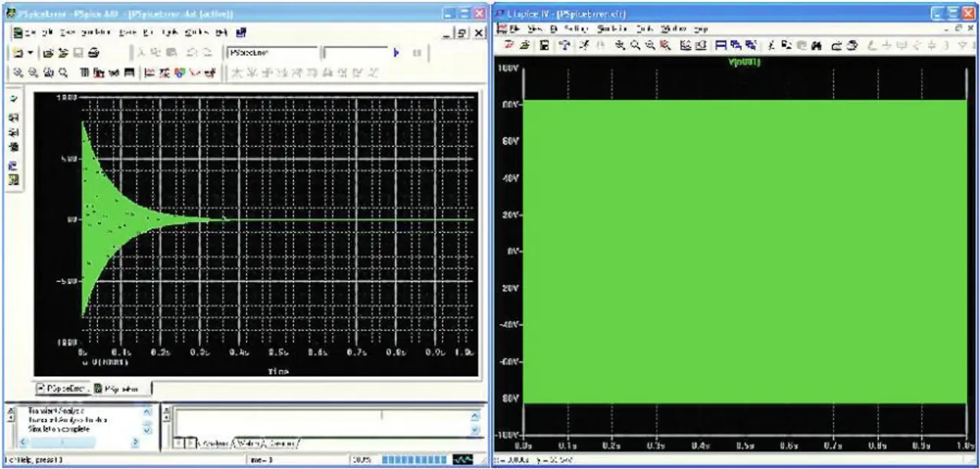This screenshot has width=980, height=469.
Task: Click the Print icon in PSpice toolbar
Action: click(93, 54)
